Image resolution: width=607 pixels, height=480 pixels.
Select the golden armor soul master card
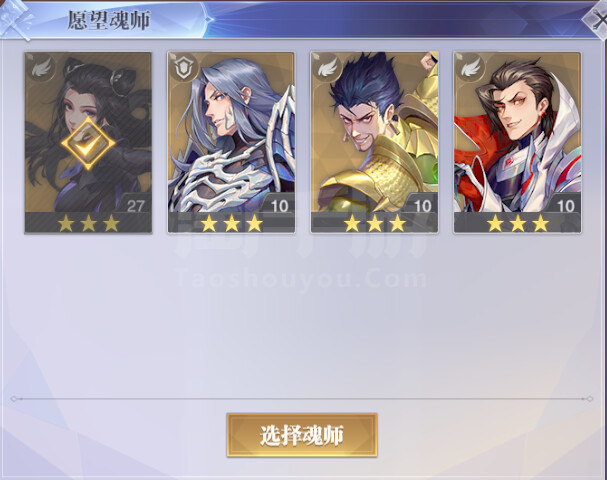click(374, 142)
